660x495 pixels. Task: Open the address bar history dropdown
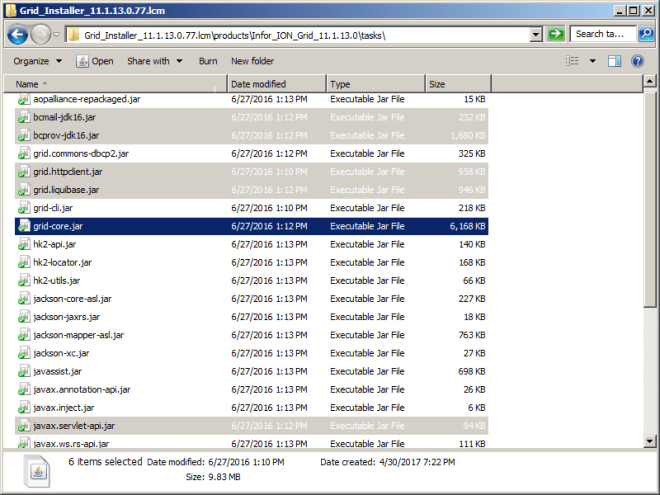pos(536,35)
